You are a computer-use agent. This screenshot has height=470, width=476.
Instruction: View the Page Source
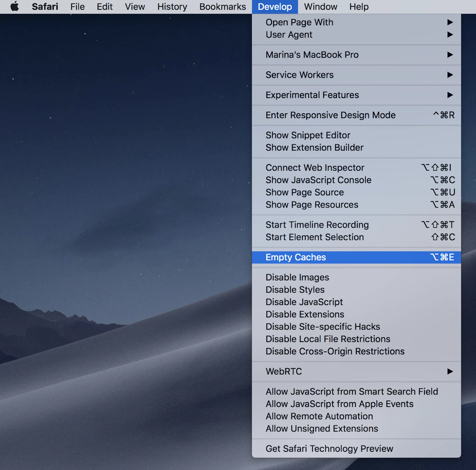304,192
